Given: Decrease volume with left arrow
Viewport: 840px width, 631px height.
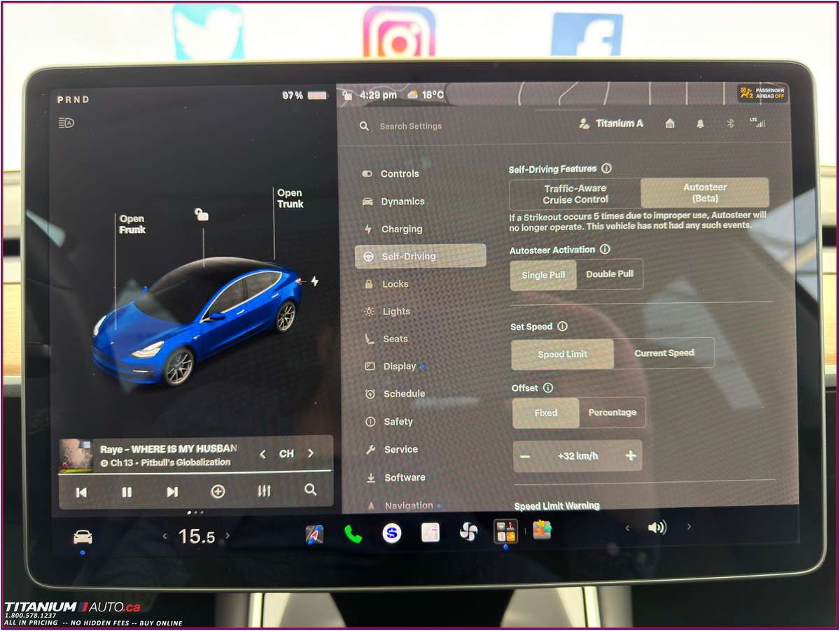Looking at the screenshot, I should click(627, 528).
